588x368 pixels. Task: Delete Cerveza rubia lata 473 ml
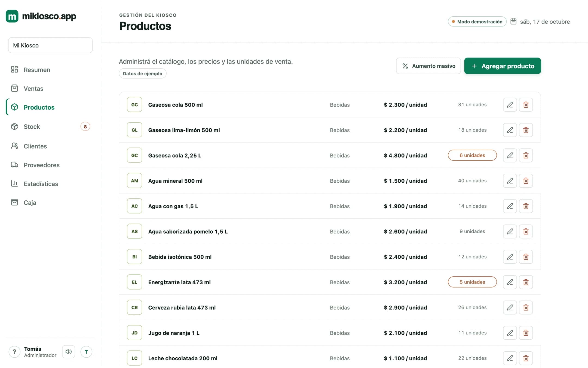pyautogui.click(x=526, y=307)
